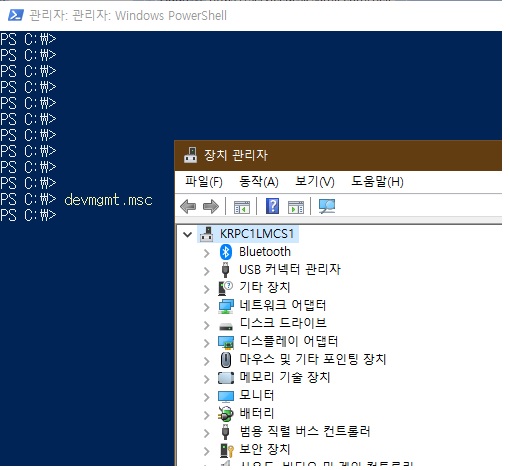Select the 네트워크 어댑터 label
The height and width of the screenshot is (470, 510).
pyautogui.click(x=283, y=305)
